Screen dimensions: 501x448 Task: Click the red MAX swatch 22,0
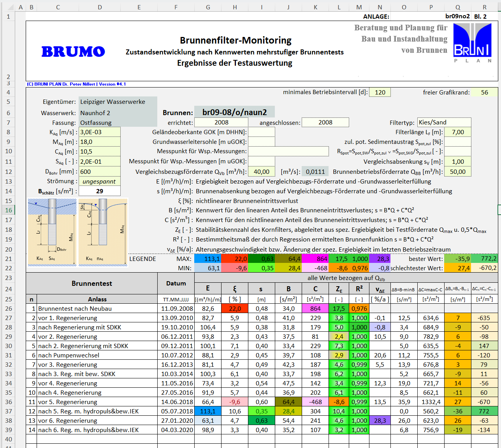pos(235,259)
